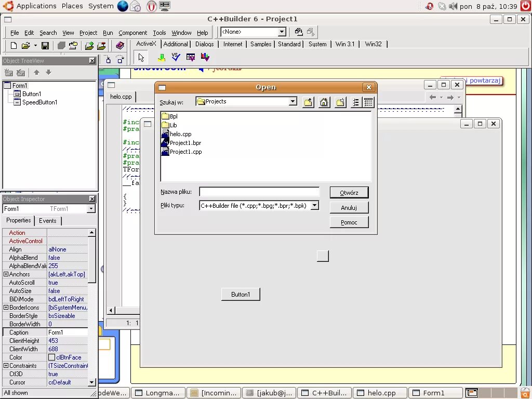Open the Component menu

coord(132,33)
